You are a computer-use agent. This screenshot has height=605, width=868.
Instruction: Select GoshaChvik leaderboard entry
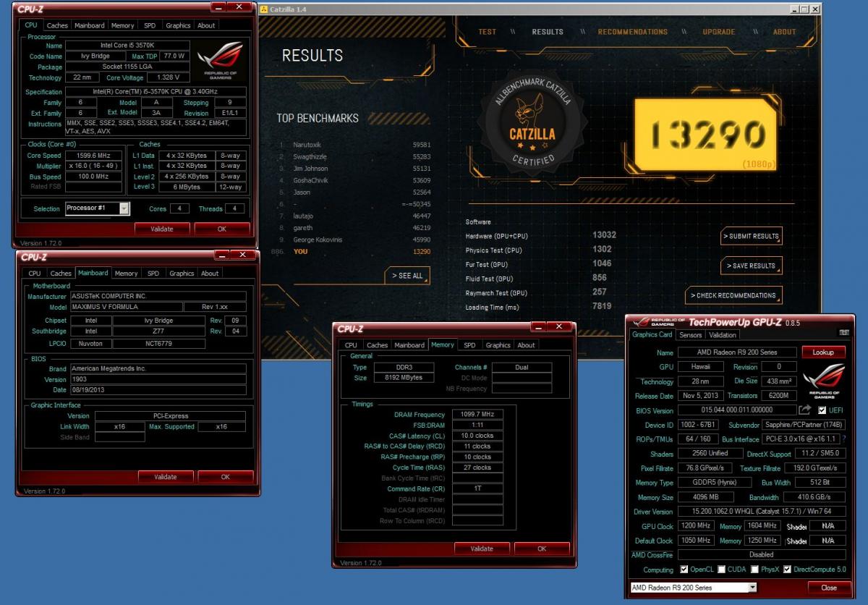tap(354, 180)
